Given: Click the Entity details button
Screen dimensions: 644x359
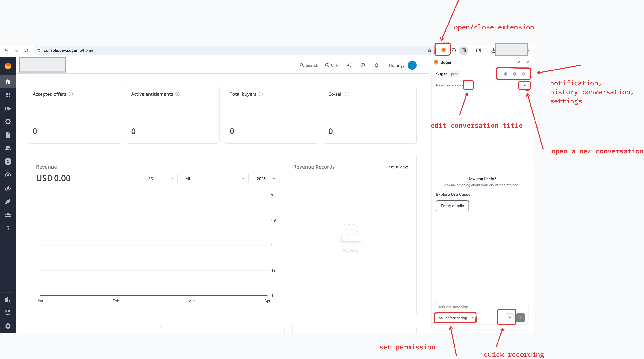Looking at the screenshot, I should click(x=452, y=206).
